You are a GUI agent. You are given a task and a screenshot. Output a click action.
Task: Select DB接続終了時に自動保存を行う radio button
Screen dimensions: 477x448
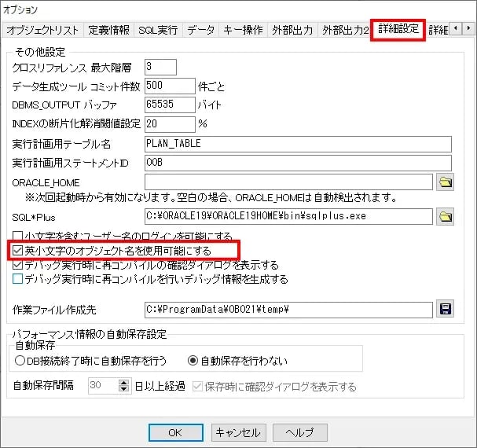point(20,361)
